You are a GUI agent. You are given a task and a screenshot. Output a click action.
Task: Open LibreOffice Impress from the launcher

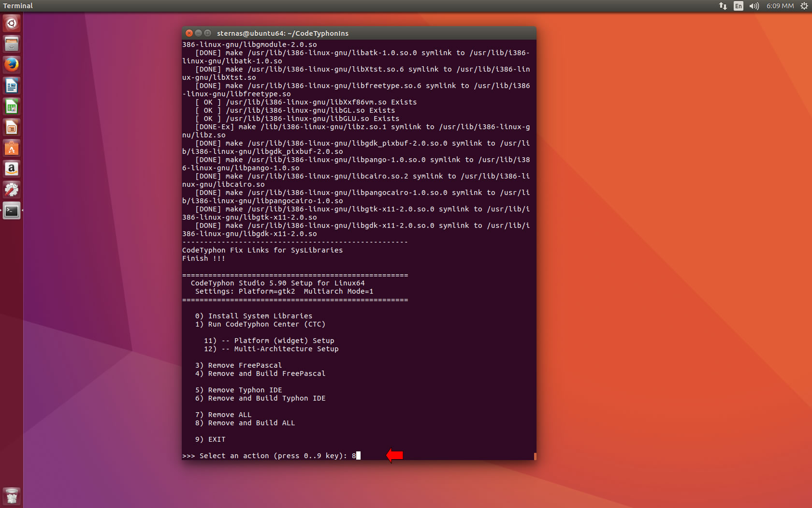tap(12, 127)
